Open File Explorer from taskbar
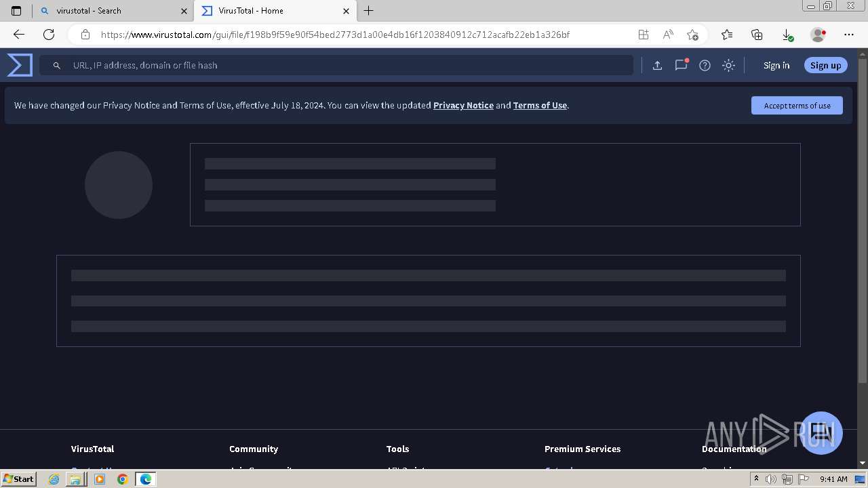Screen dimensions: 868x488 point(76,479)
